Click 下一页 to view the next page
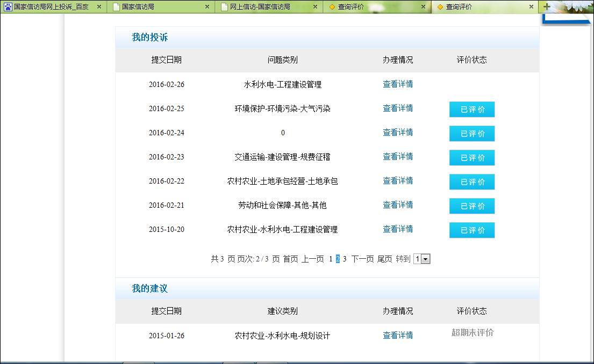The height and width of the screenshot is (364, 594). 362,258
